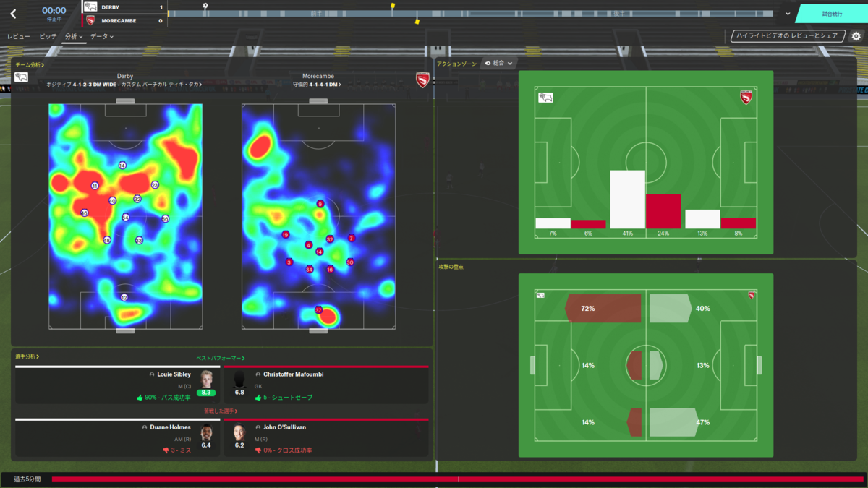The image size is (868, 488).
Task: Click the Derby crest in the scoreboard
Action: click(90, 7)
